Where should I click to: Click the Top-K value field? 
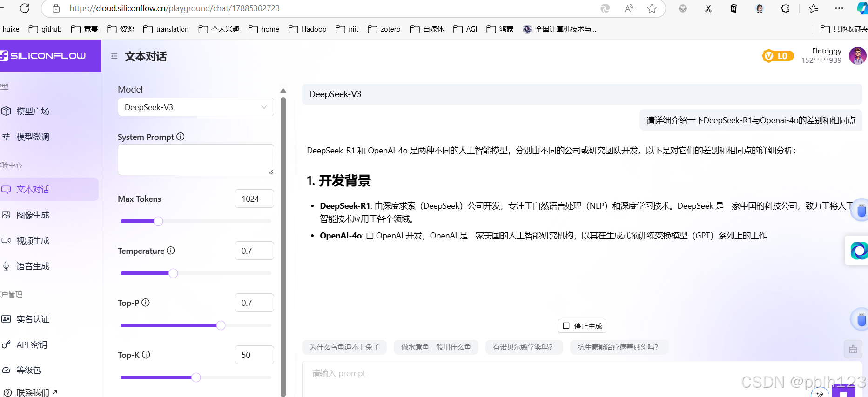(x=254, y=355)
